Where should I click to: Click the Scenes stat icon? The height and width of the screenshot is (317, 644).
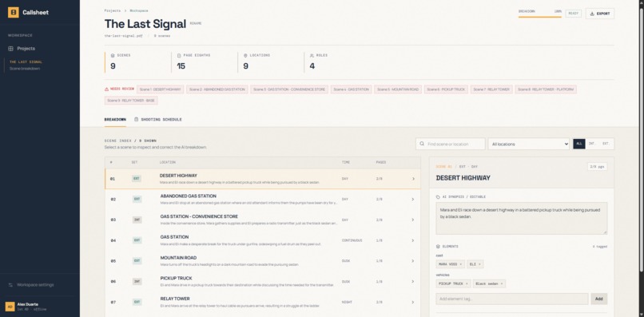coord(113,55)
